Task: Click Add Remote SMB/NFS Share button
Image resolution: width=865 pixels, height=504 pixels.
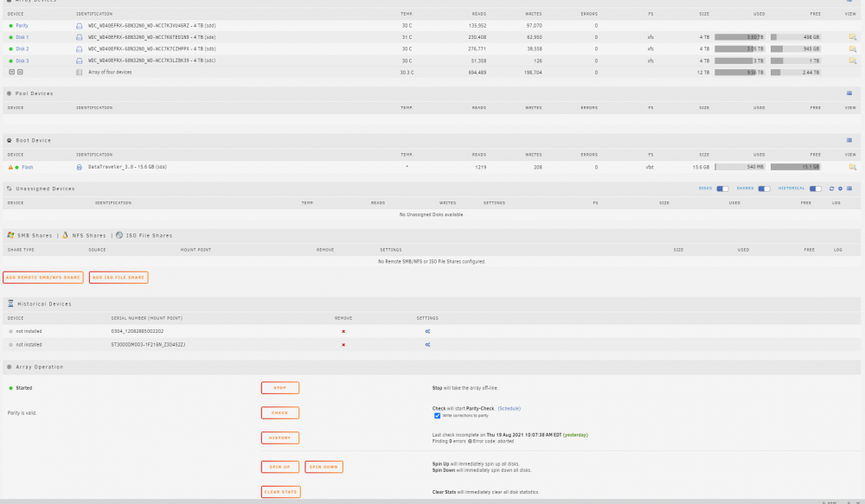Action: coord(43,278)
